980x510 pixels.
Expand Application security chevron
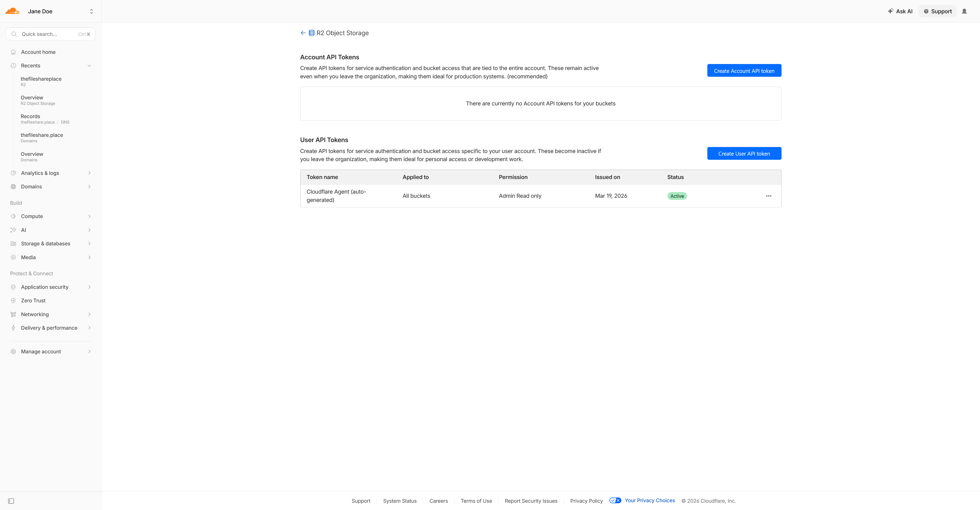click(89, 287)
